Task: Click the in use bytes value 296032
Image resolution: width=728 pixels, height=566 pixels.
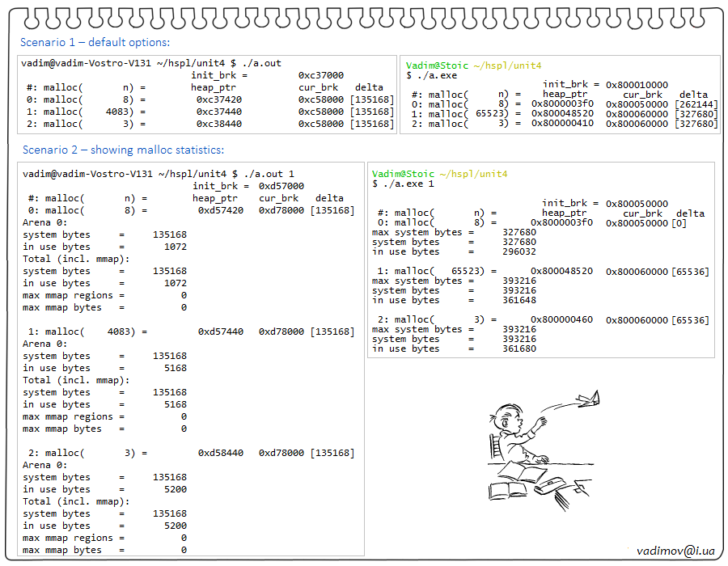Action: click(518, 251)
